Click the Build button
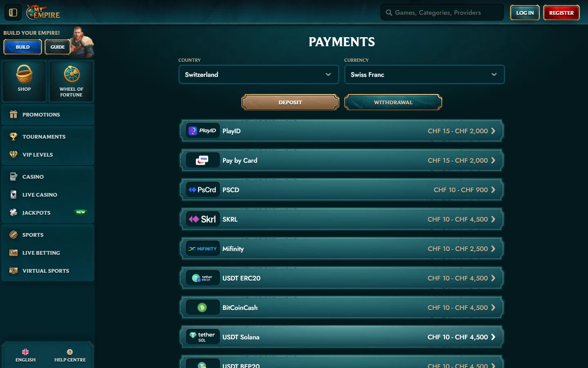This screenshot has width=588, height=368. click(22, 47)
